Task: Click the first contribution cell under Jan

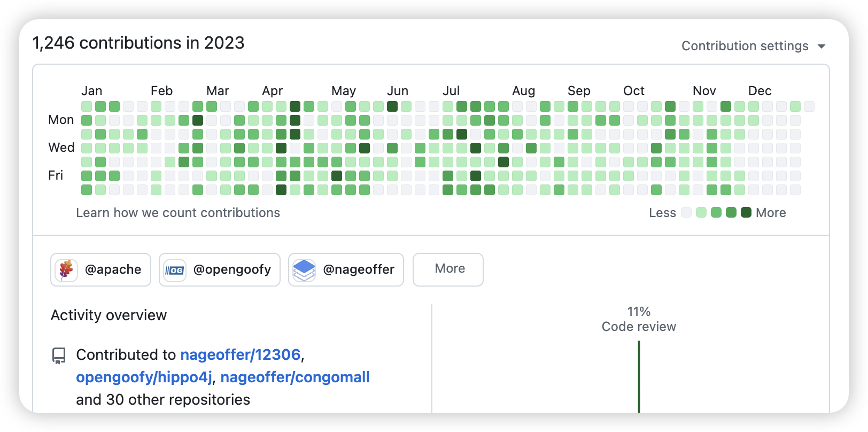Action: (x=87, y=106)
